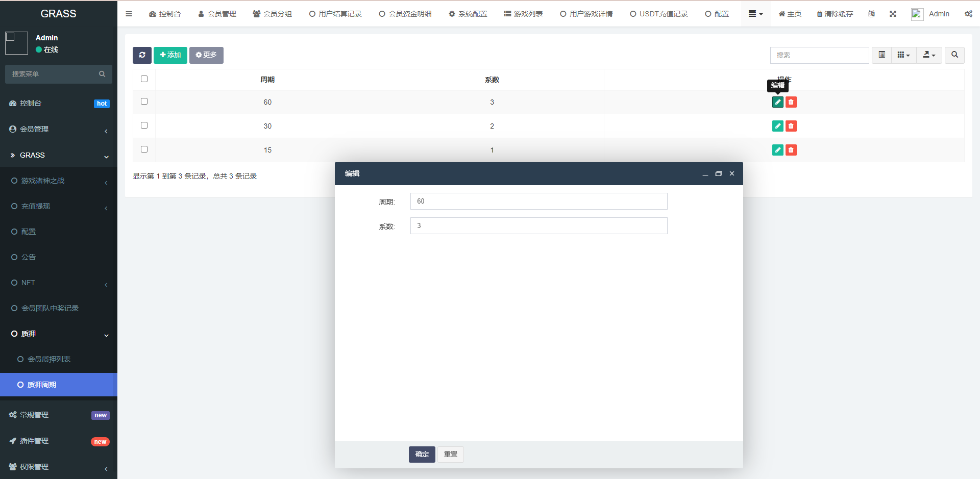Click the delete trash icon for cycle 15

click(x=791, y=150)
